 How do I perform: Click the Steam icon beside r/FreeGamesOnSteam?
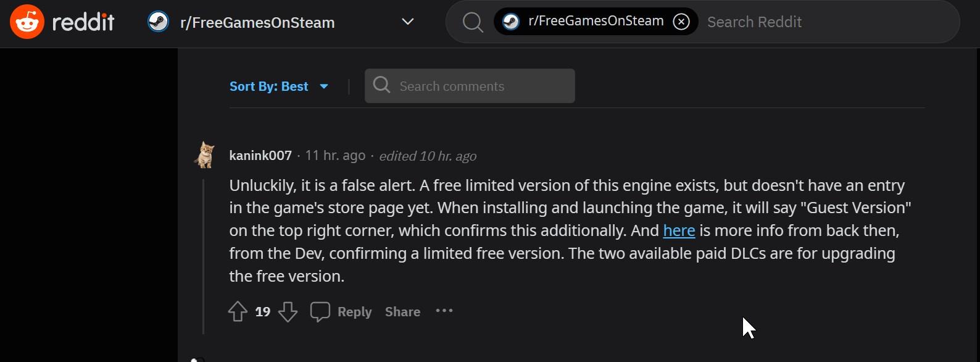click(159, 22)
